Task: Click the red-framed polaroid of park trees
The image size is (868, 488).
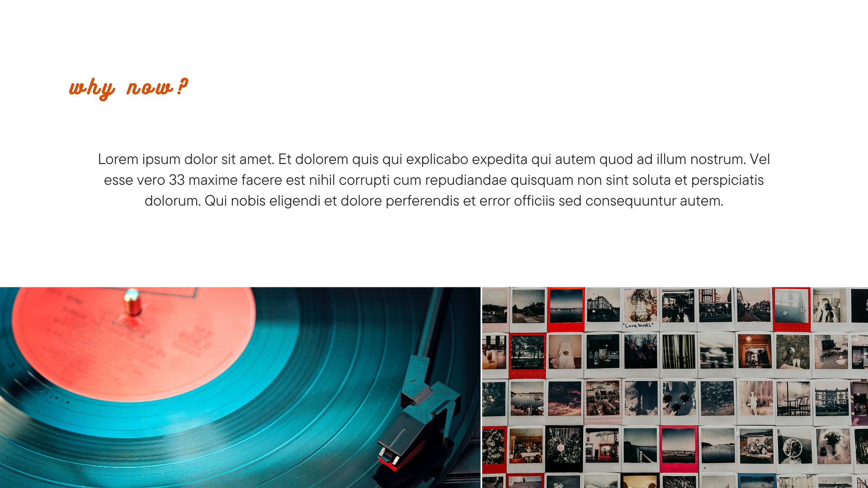Action: [527, 356]
